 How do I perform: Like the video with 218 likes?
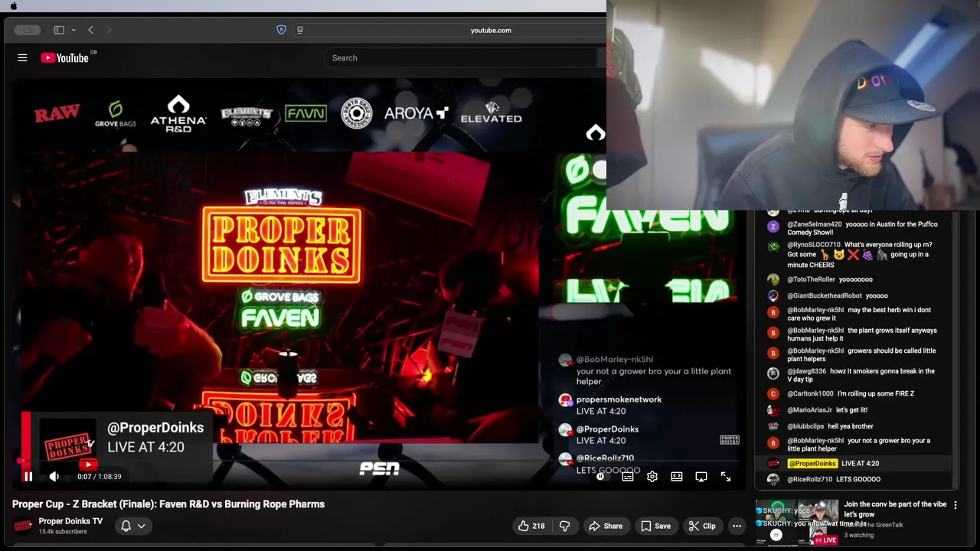pyautogui.click(x=531, y=526)
